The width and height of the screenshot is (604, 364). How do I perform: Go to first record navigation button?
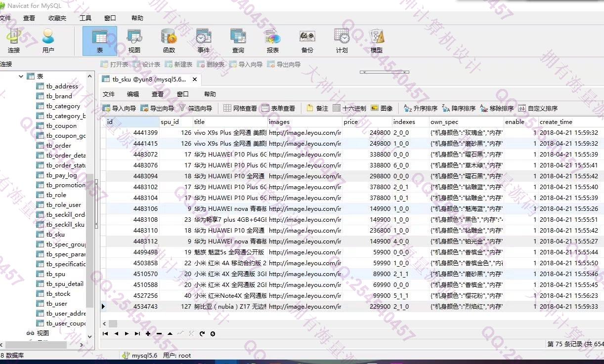coord(105,333)
